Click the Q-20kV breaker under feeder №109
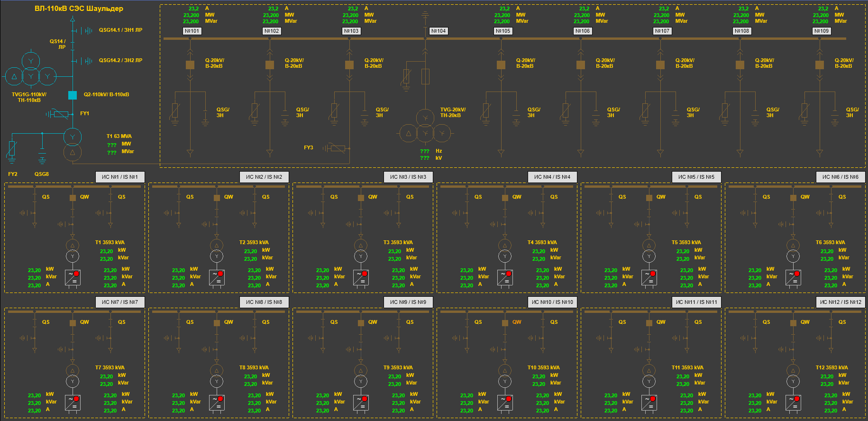This screenshot has width=868, height=421. point(820,65)
